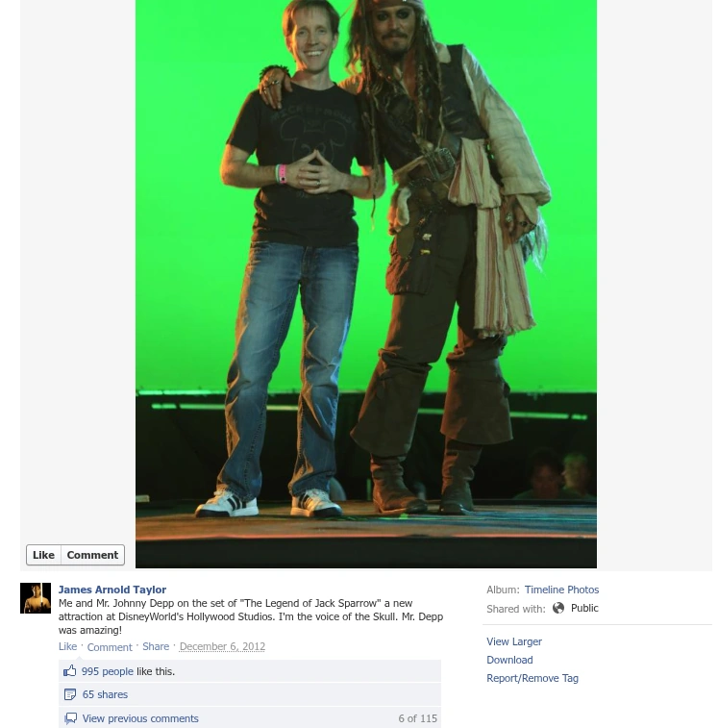Open James Arnold Taylor's profile picture thumbnail

tap(36, 598)
